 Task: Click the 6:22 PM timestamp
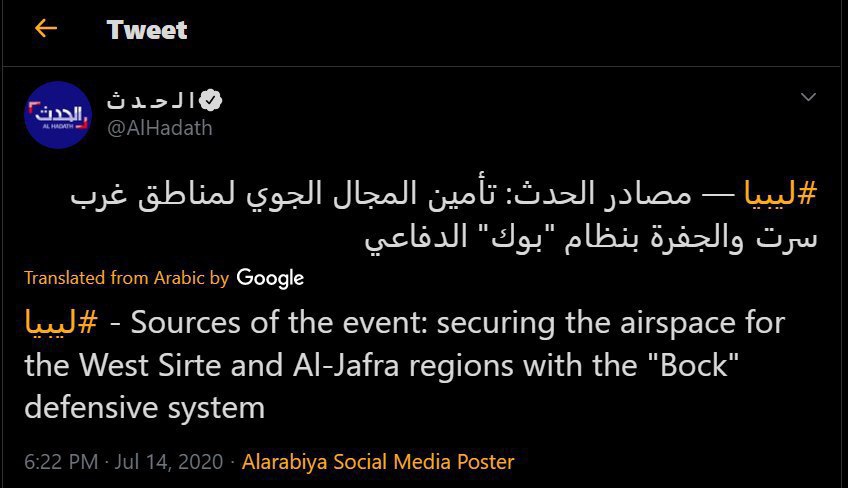60,462
